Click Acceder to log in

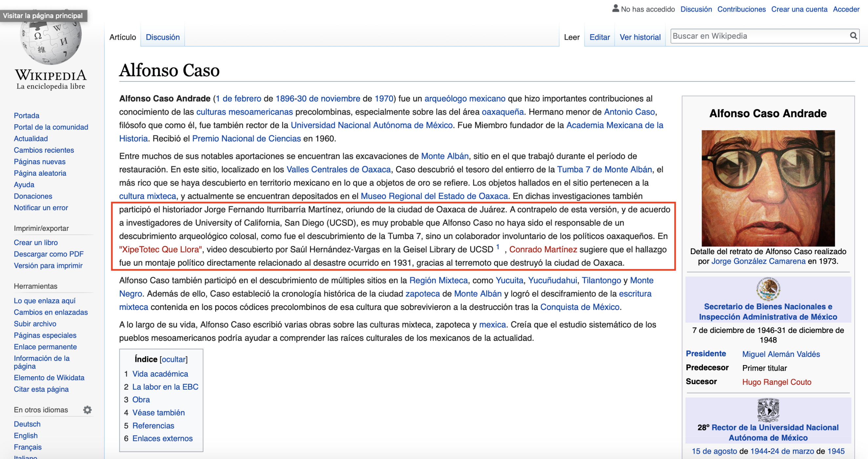(x=846, y=9)
